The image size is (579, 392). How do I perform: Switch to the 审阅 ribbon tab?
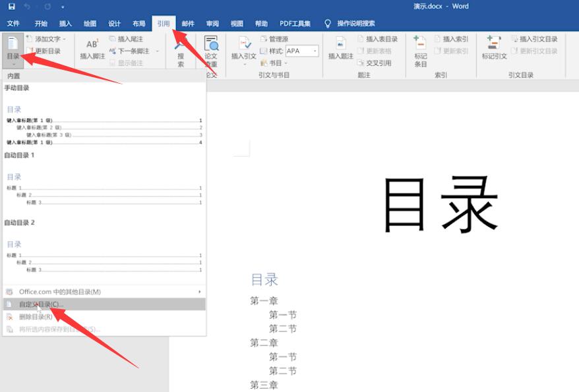(x=212, y=24)
